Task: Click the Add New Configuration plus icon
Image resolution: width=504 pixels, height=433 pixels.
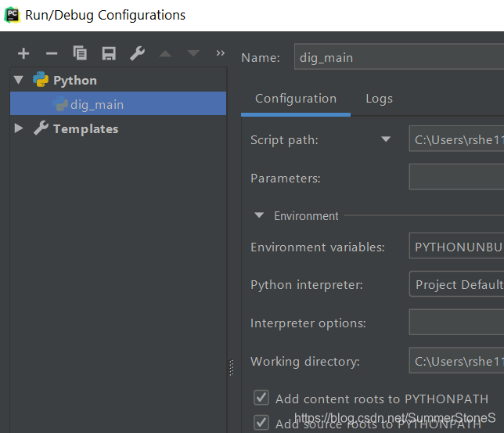Action: pos(23,53)
